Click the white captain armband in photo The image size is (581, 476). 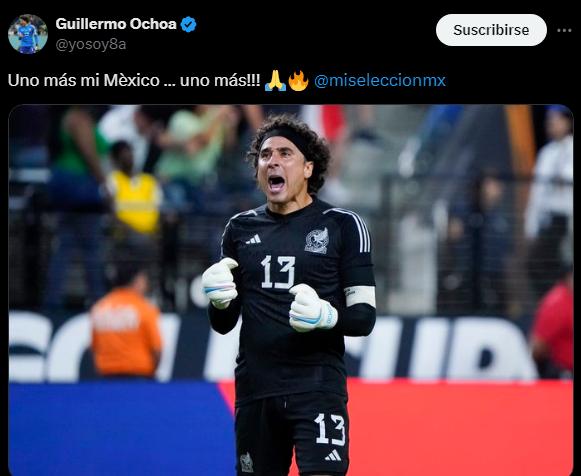361,296
